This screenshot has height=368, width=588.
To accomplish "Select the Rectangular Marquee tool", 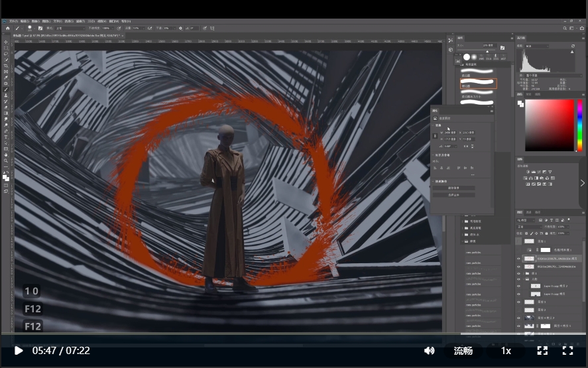I will [x=5, y=48].
